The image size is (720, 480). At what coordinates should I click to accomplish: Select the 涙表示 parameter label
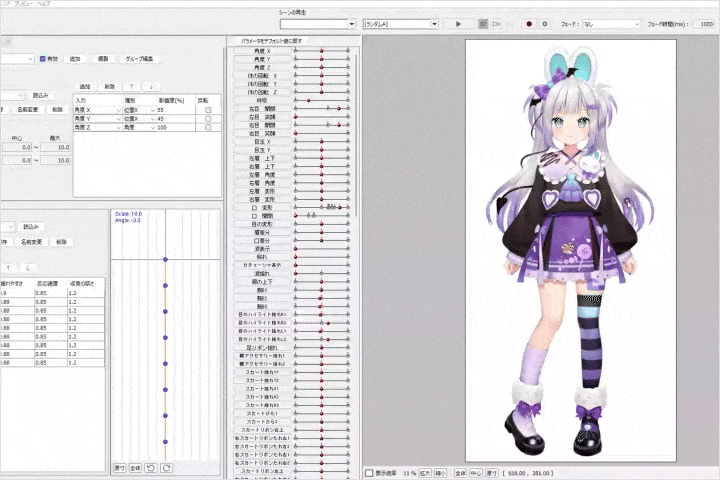tap(262, 248)
